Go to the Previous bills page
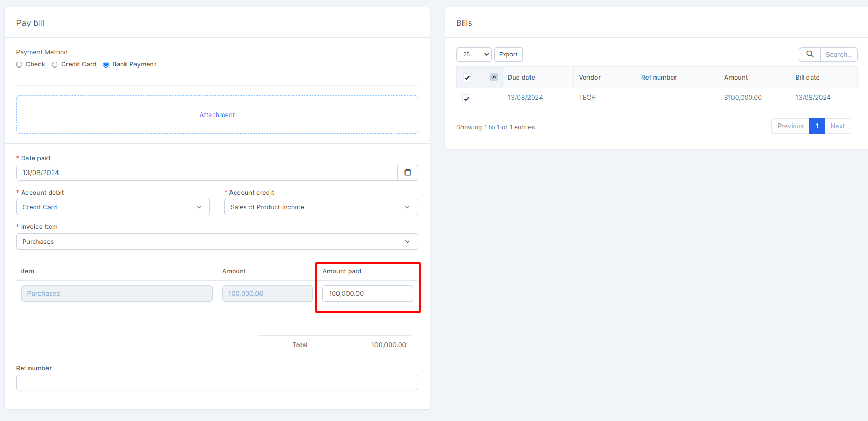The image size is (868, 421). (x=790, y=126)
